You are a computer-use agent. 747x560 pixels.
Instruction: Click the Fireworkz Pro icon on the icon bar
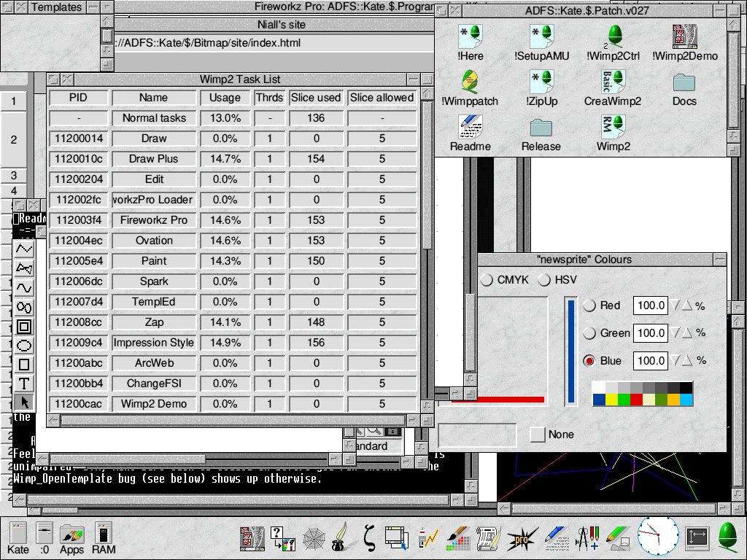[x=522, y=539]
